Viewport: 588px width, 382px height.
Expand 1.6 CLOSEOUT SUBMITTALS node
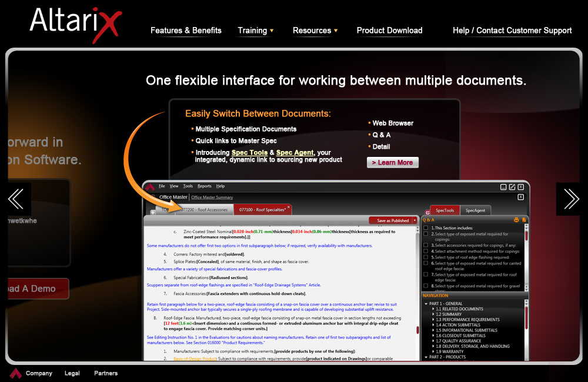pos(433,336)
